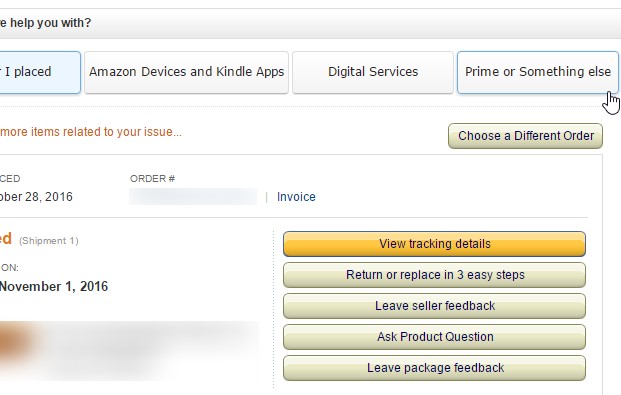Open the Digital Services tab
The image size is (621, 395).
pyautogui.click(x=373, y=73)
